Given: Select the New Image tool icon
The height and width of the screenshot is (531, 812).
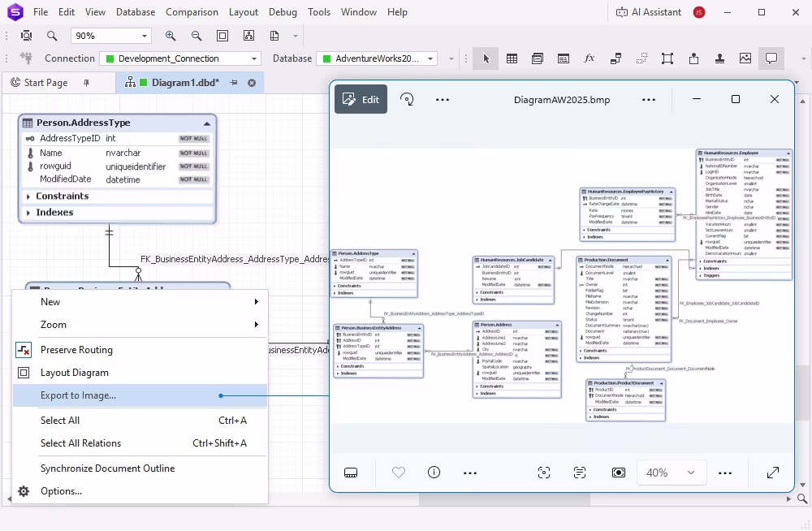Looking at the screenshot, I should pyautogui.click(x=745, y=58).
